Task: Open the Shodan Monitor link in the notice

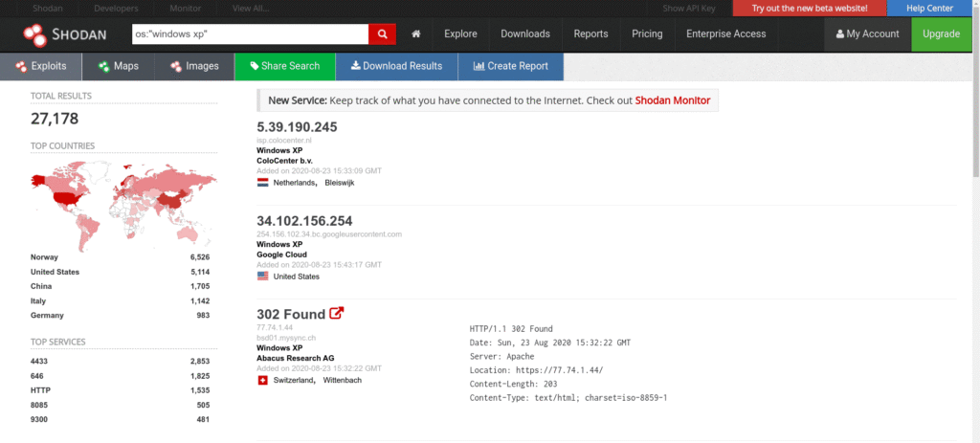Action: pos(673,100)
